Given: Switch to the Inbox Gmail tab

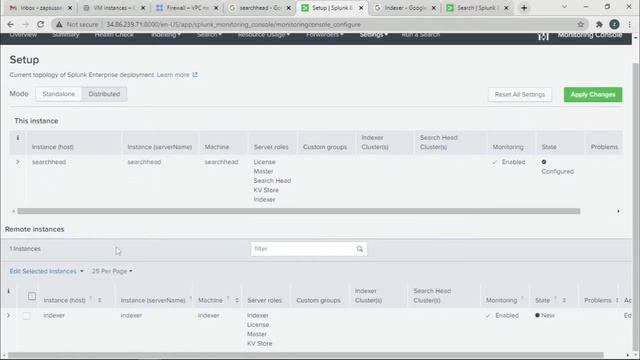Looking at the screenshot, I should pyautogui.click(x=36, y=8).
